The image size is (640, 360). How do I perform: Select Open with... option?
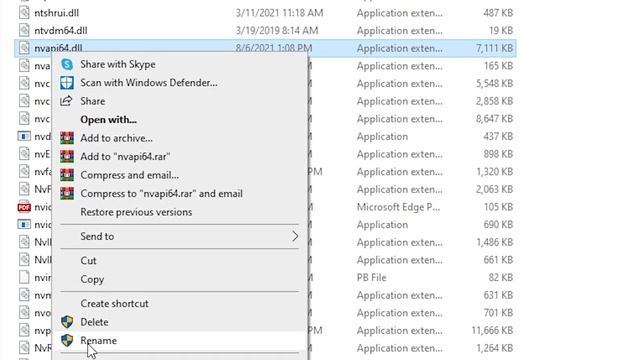click(108, 120)
